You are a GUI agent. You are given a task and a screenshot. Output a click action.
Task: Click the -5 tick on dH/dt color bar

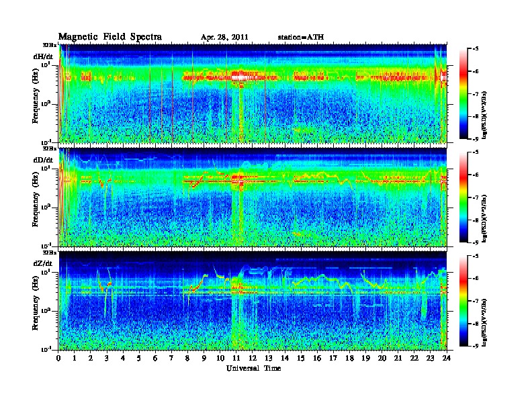[476, 48]
